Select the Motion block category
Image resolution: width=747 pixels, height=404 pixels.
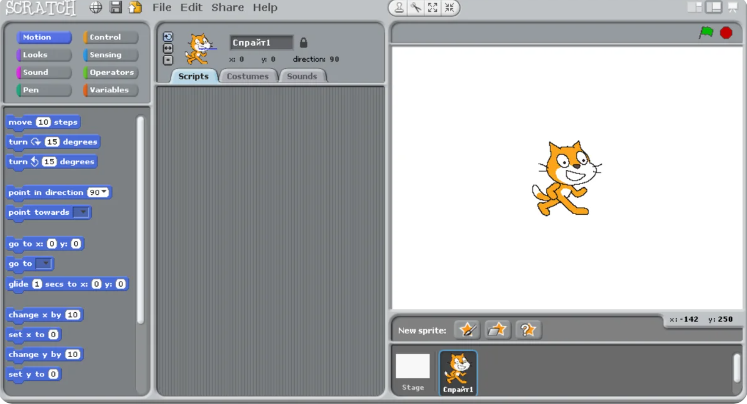pyautogui.click(x=43, y=37)
